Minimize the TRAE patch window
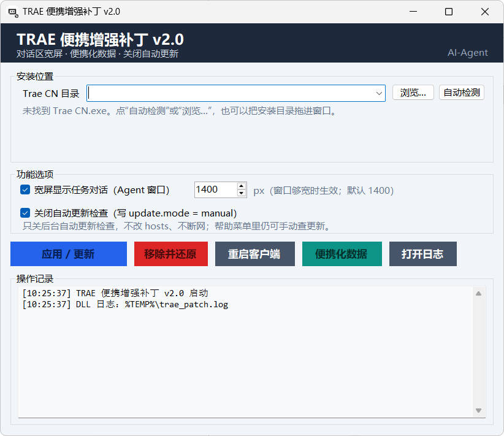504x436 pixels. [413, 12]
